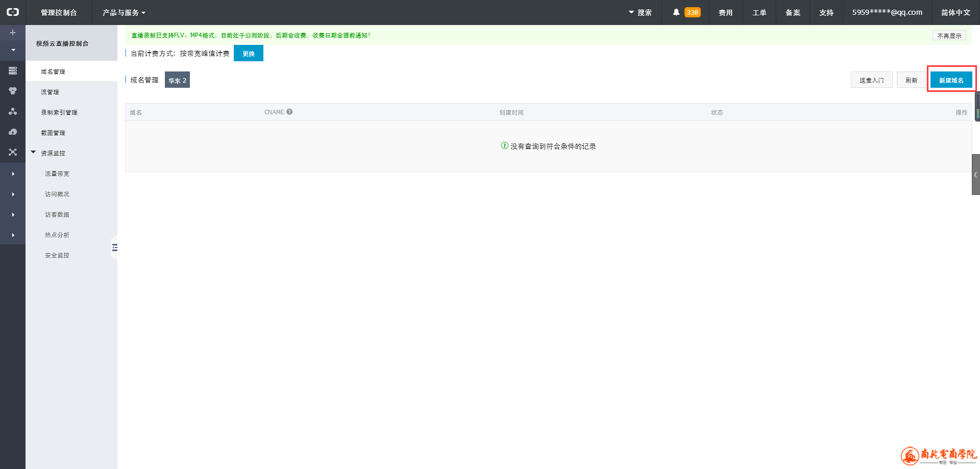Viewport: 980px width, 469px height.
Task: Open the 简体中文 language selector
Action: tap(955, 12)
